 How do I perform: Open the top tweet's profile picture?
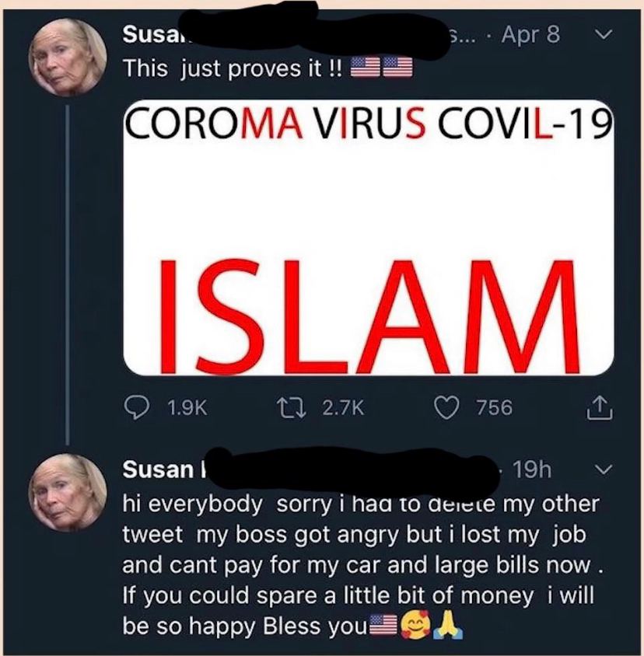pyautogui.click(x=67, y=58)
